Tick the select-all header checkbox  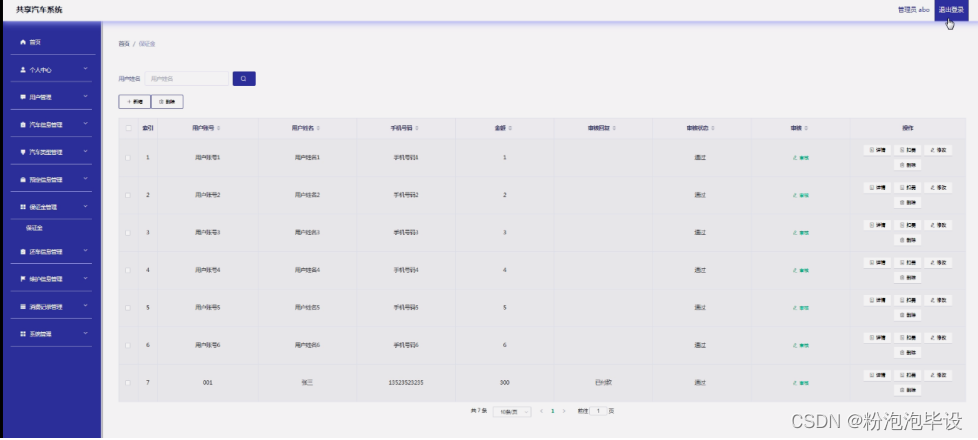[x=128, y=128]
